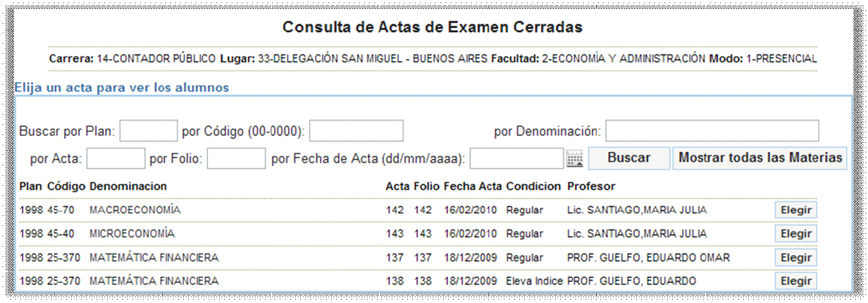Click the Buscar button

(x=629, y=158)
